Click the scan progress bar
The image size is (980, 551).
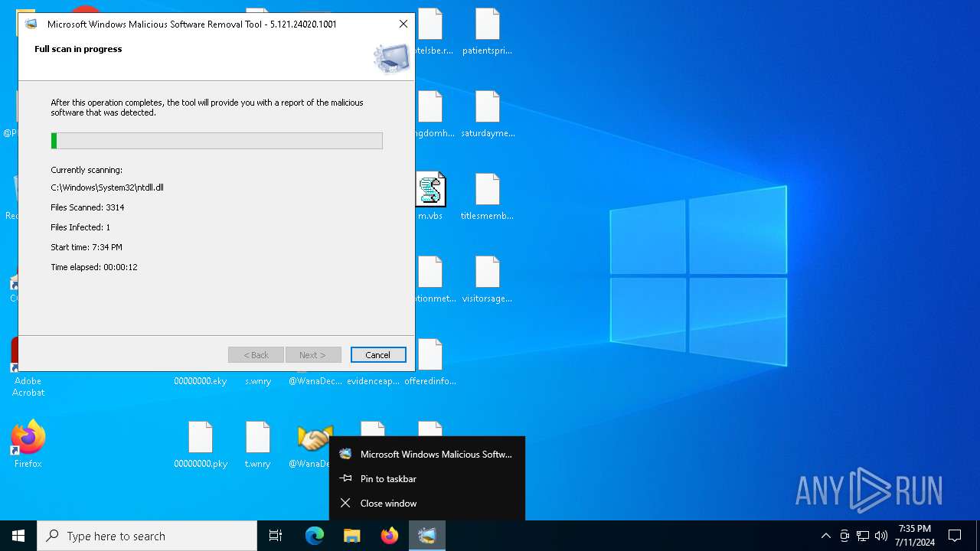[x=217, y=141]
